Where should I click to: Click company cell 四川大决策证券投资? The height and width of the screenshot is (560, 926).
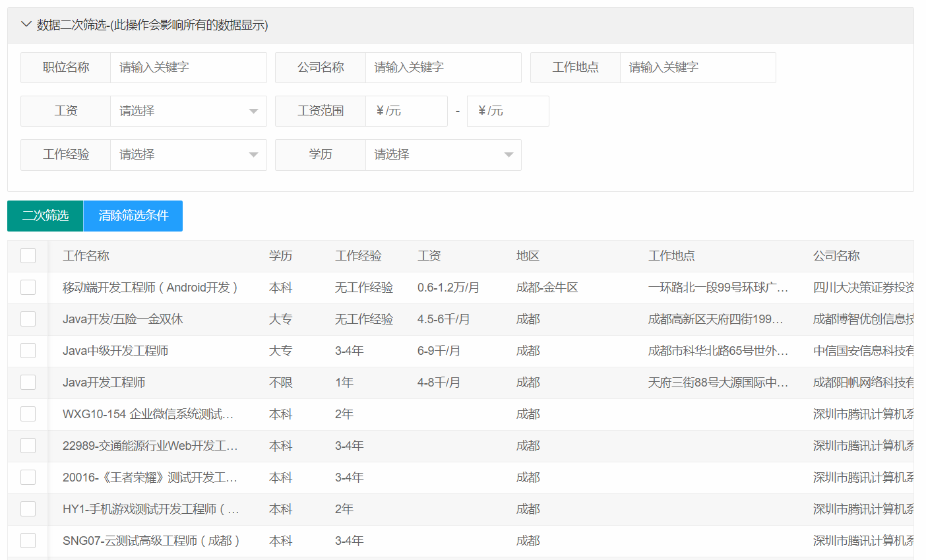click(x=863, y=288)
